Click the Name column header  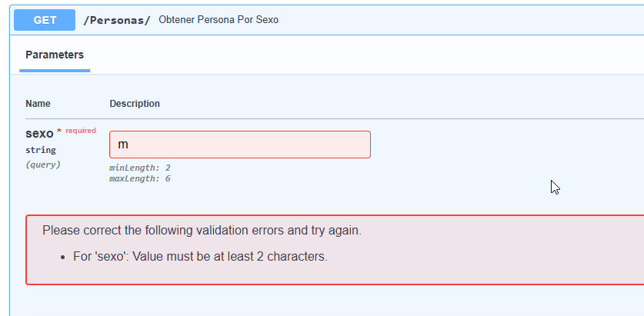click(38, 104)
